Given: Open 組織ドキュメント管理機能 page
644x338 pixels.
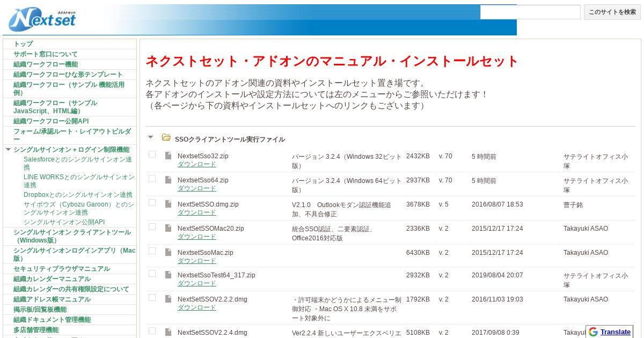Looking at the screenshot, I should (x=52, y=320).
